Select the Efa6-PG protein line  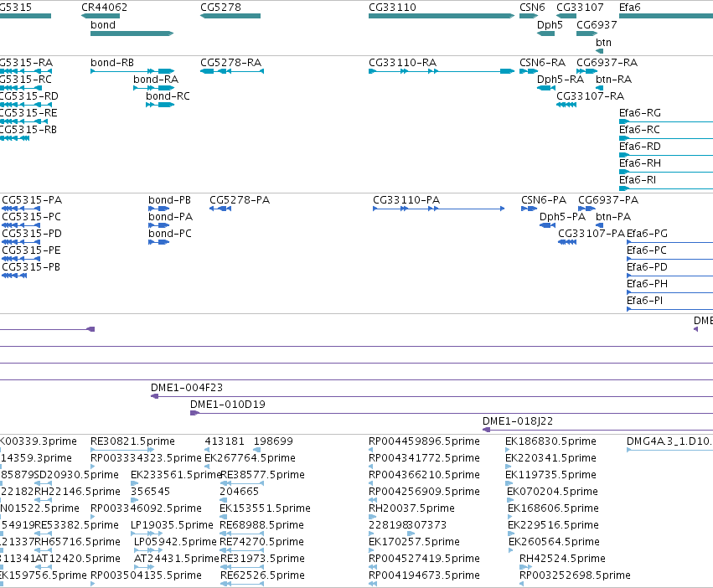coord(669,242)
